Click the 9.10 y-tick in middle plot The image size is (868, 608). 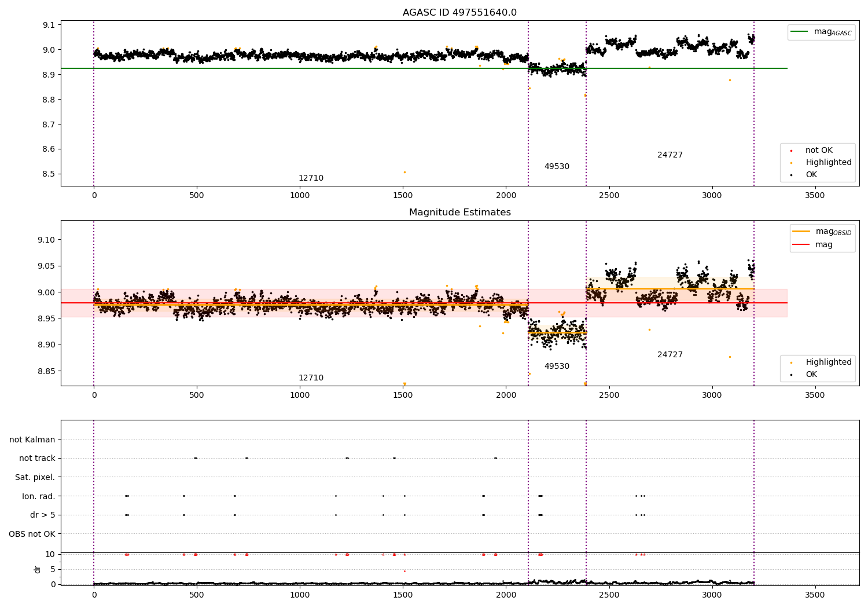pyautogui.click(x=46, y=240)
